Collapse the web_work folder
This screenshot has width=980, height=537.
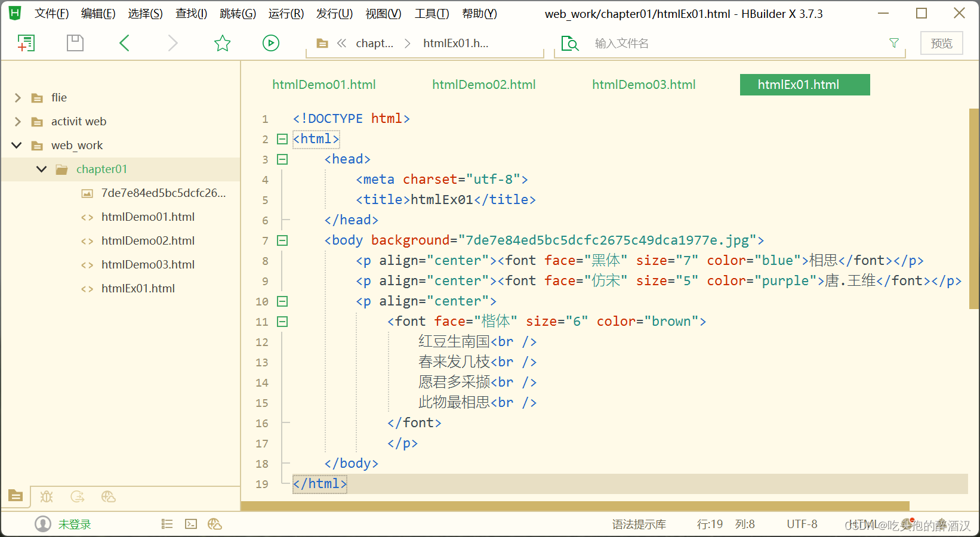16,145
